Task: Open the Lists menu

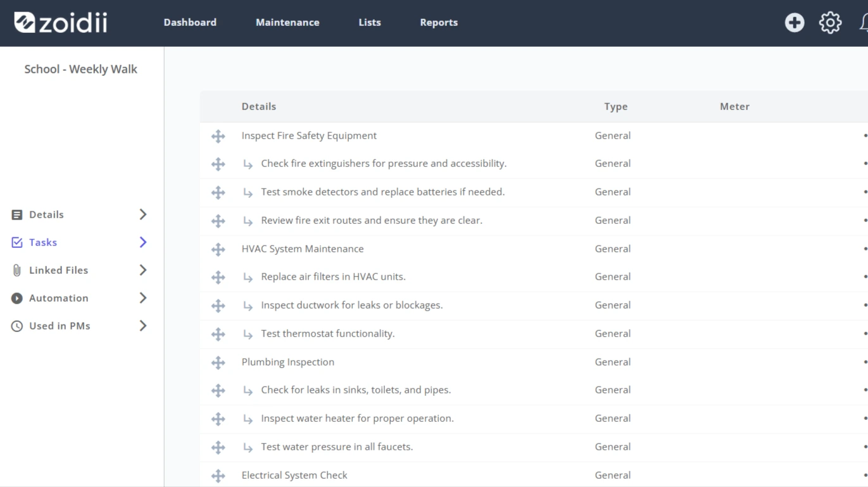Action: (370, 22)
